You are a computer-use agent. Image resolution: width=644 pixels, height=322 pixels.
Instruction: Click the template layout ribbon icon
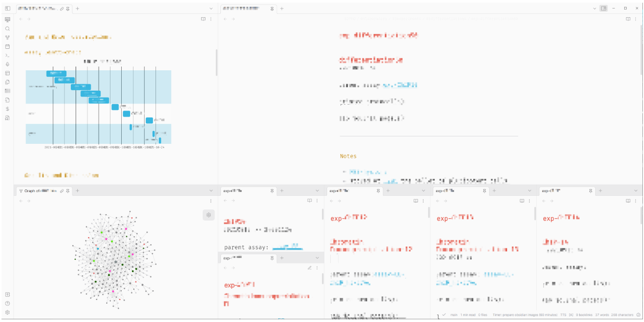[8, 73]
